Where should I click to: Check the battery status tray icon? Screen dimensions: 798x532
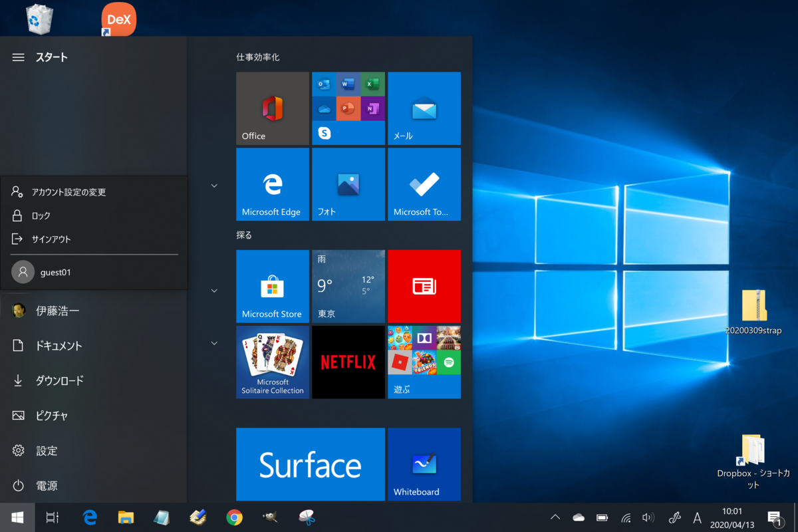pyautogui.click(x=602, y=517)
